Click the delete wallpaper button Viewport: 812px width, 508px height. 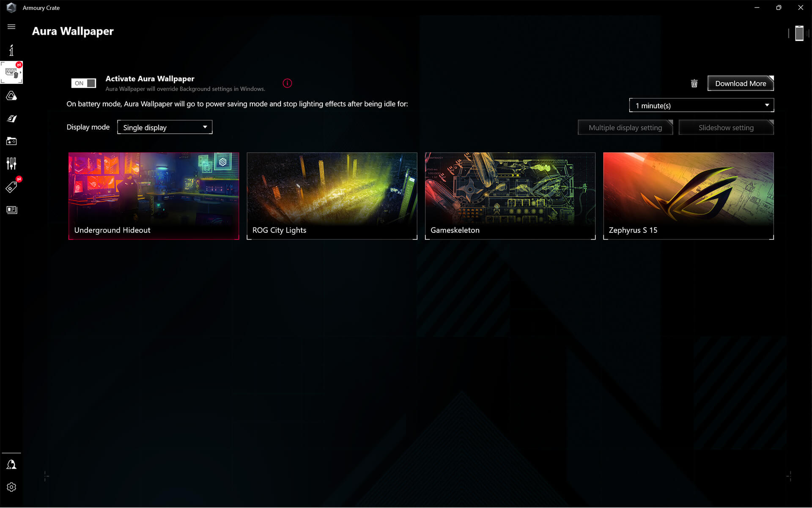pyautogui.click(x=694, y=83)
